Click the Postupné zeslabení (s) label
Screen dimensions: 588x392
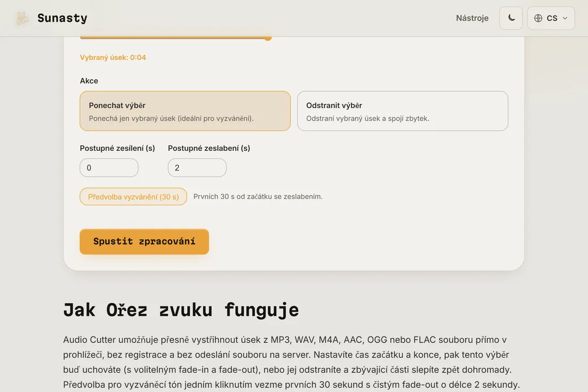(209, 148)
